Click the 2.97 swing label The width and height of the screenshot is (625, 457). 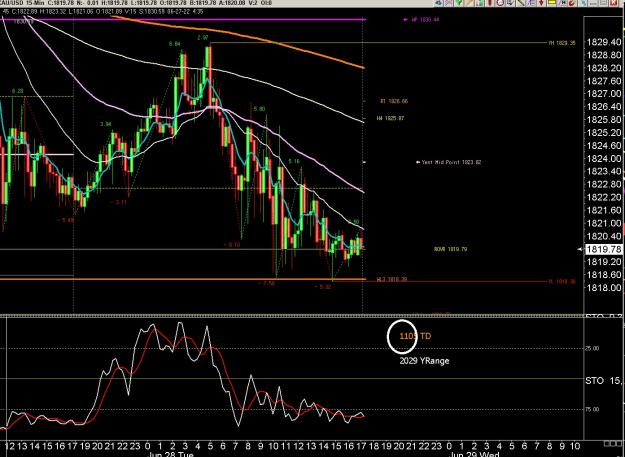pos(202,38)
